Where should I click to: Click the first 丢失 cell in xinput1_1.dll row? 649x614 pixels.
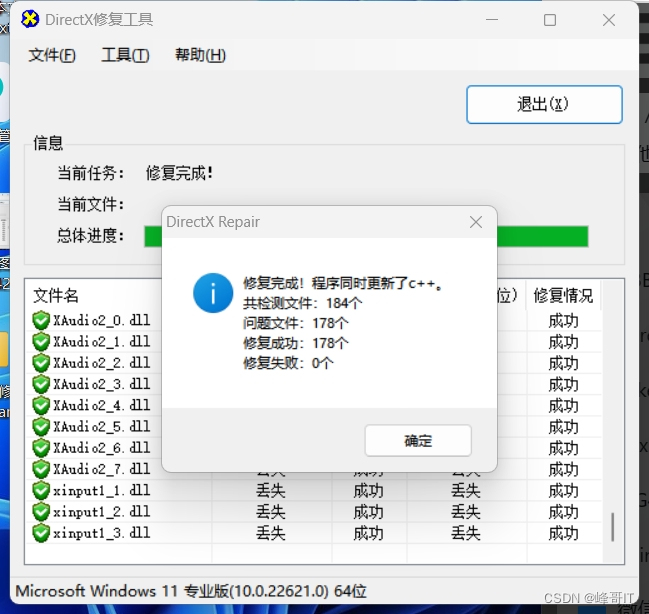[271, 491]
